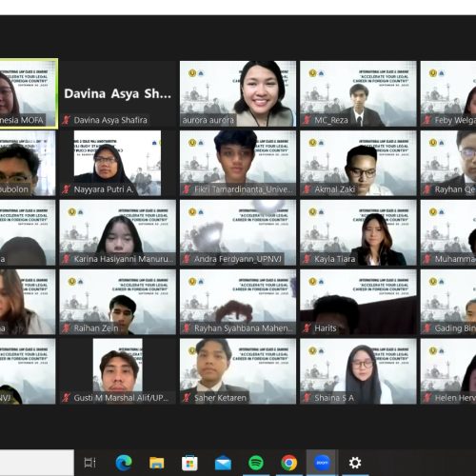476x476 pixels.
Task: Select the Harits video tile
Action: pos(358,302)
